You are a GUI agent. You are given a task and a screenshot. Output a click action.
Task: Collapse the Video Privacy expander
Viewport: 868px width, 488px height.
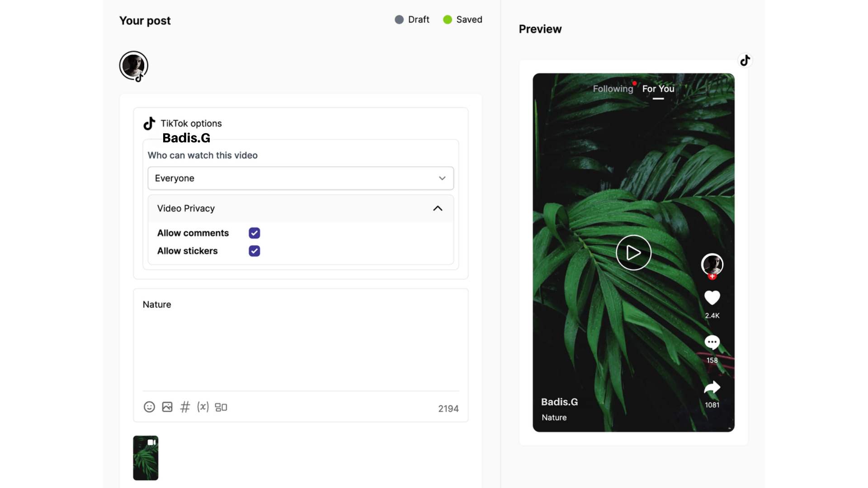438,208
